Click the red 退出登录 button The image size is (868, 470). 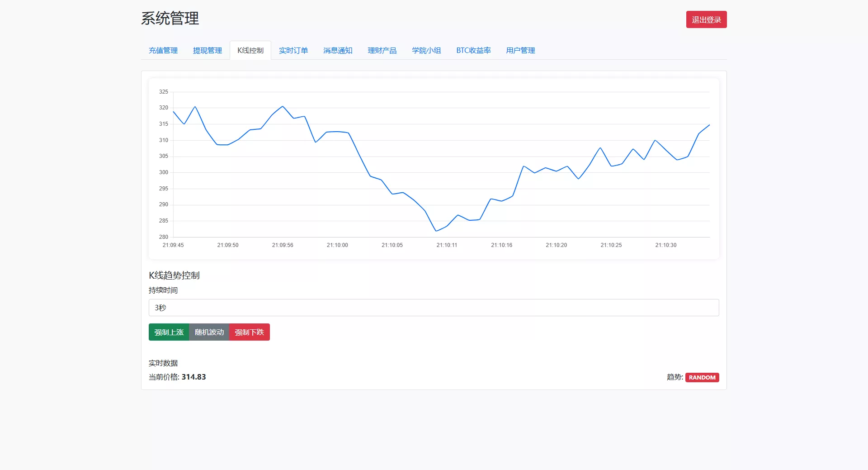coord(706,20)
